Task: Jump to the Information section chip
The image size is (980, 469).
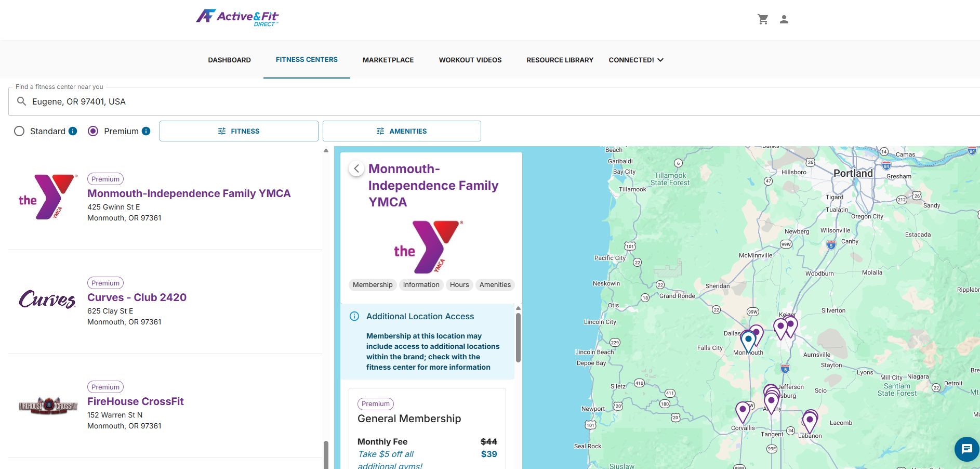Action: [x=421, y=284]
